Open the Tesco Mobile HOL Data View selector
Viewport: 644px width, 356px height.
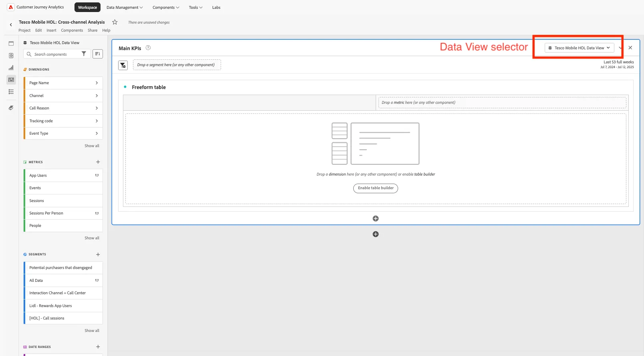click(x=579, y=48)
